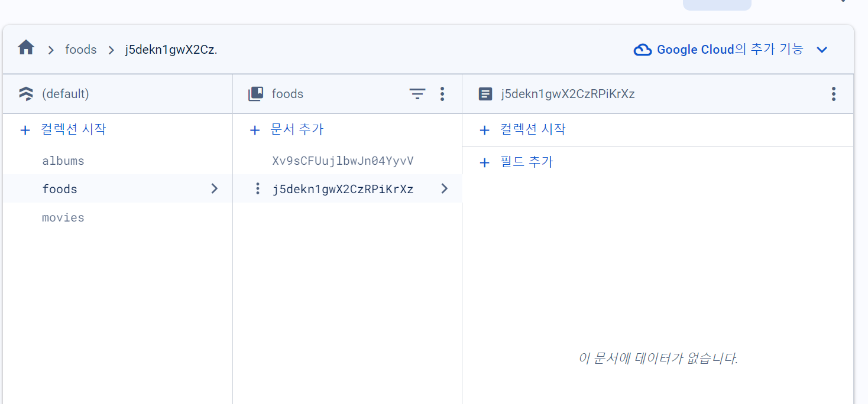Open the foods collection three-dot menu

point(442,94)
